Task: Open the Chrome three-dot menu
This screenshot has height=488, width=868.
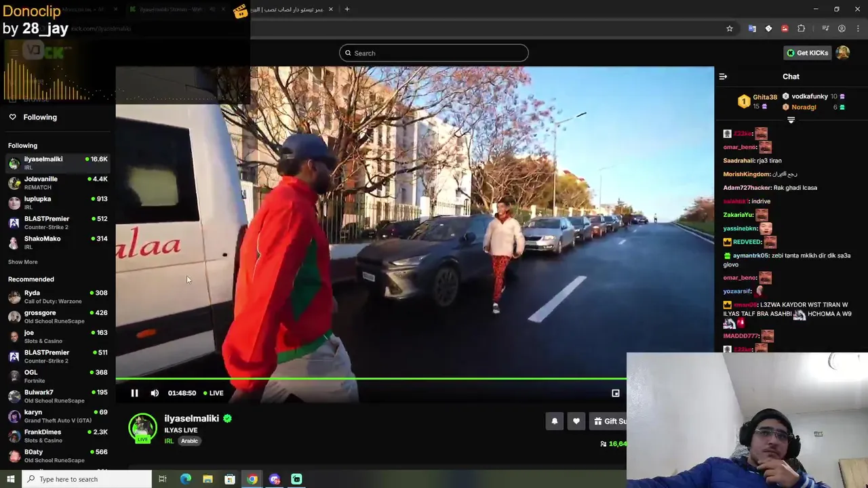Action: [x=858, y=28]
